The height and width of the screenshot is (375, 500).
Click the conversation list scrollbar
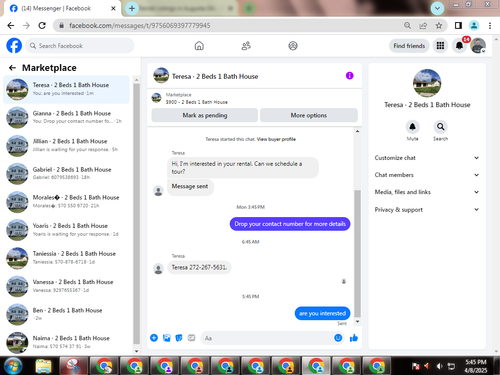(x=136, y=213)
